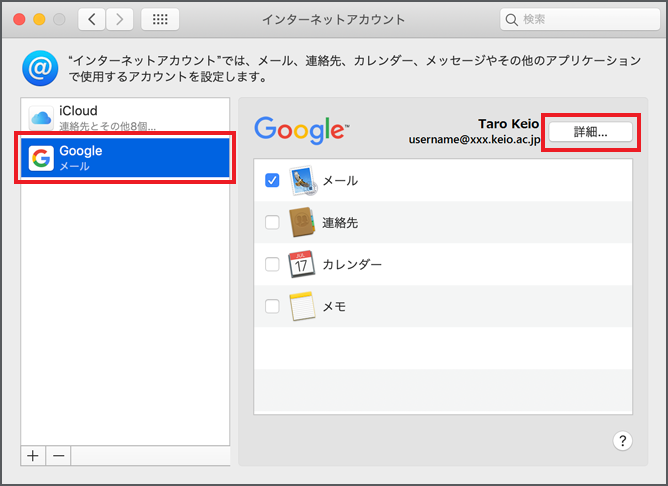Go forward with the right chevron button
Viewport: 668px width, 486px height.
(x=119, y=19)
